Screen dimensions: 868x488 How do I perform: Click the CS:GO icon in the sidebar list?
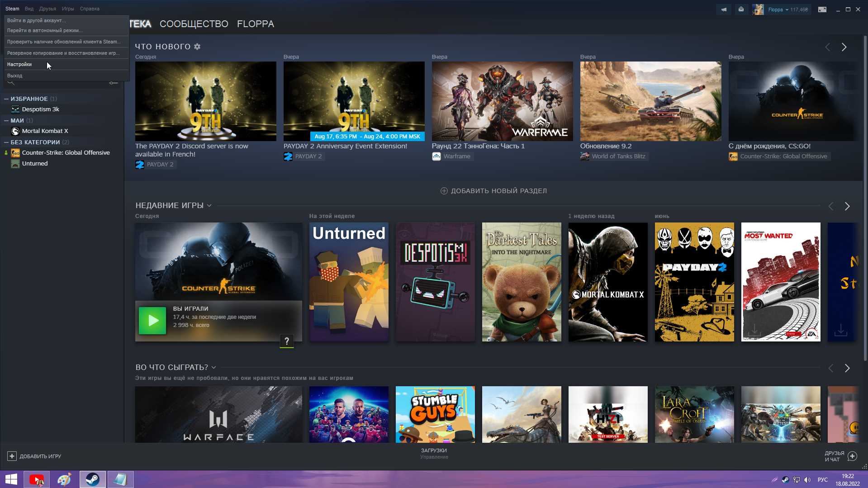tap(15, 153)
